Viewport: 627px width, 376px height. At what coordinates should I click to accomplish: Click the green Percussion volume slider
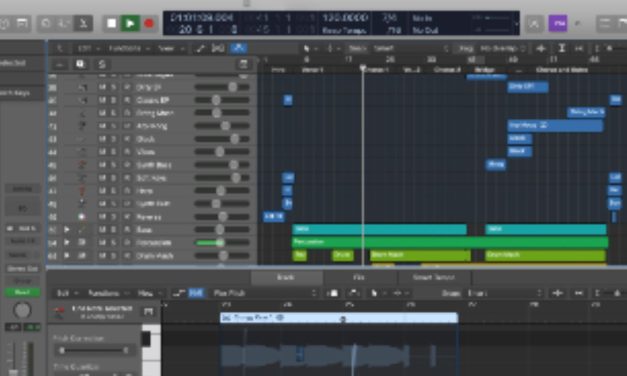click(222, 242)
